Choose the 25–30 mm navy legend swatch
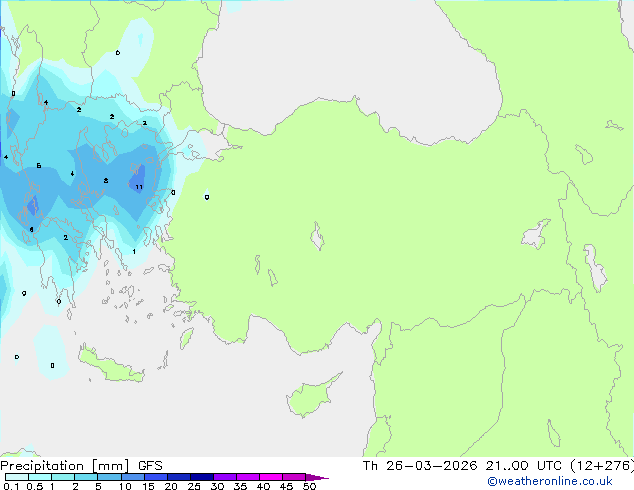 pyautogui.click(x=202, y=477)
